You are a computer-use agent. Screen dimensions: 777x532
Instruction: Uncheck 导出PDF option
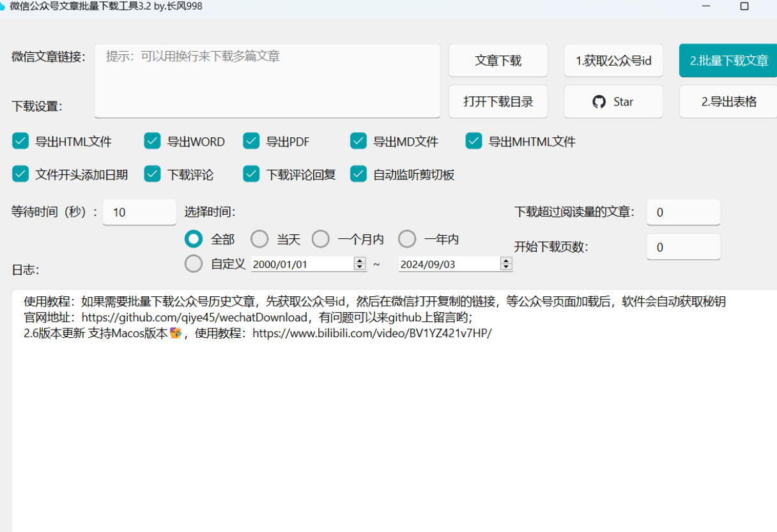tap(251, 141)
